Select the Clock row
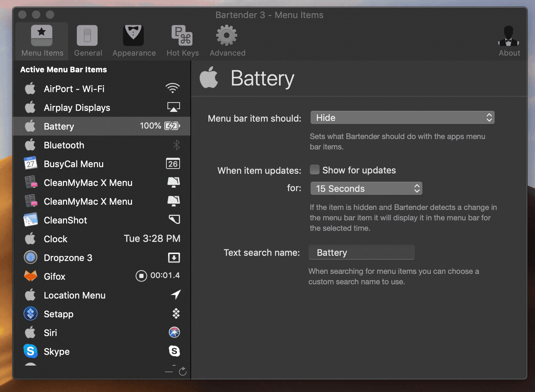 pyautogui.click(x=101, y=239)
